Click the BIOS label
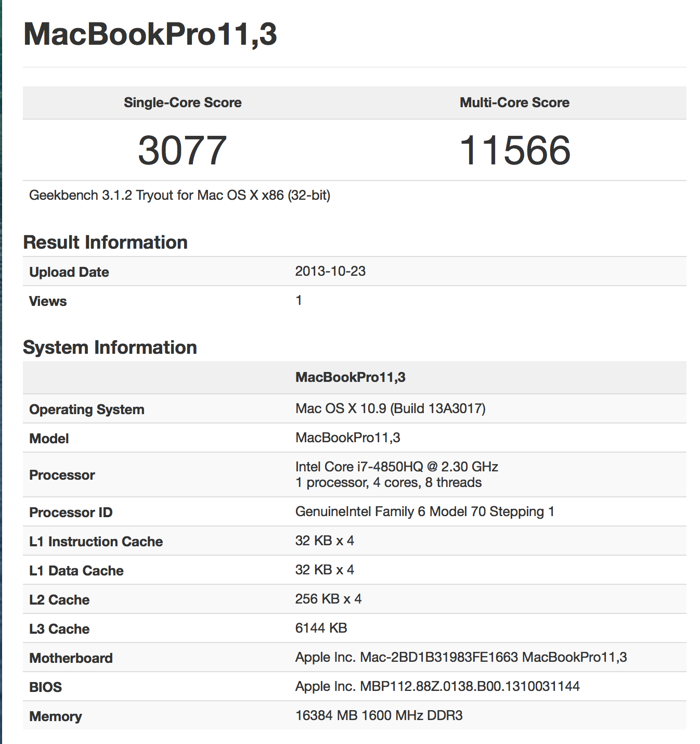The width and height of the screenshot is (700, 744). (45, 687)
